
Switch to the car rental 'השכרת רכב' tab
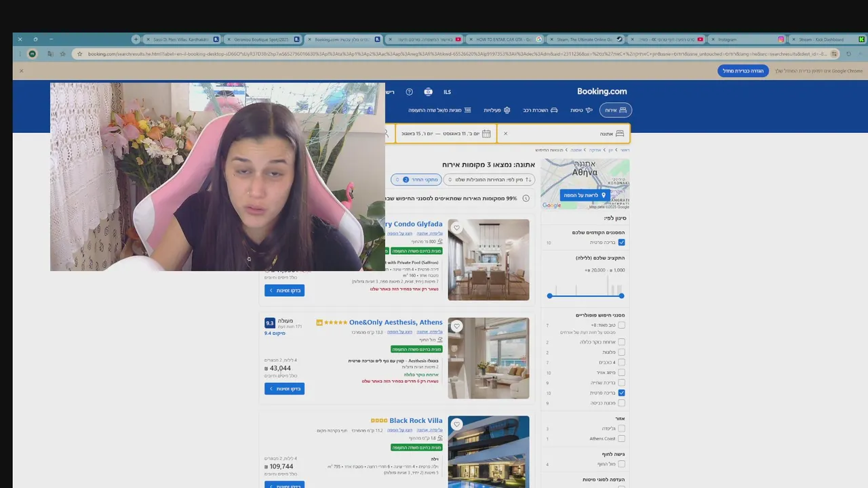[540, 110]
